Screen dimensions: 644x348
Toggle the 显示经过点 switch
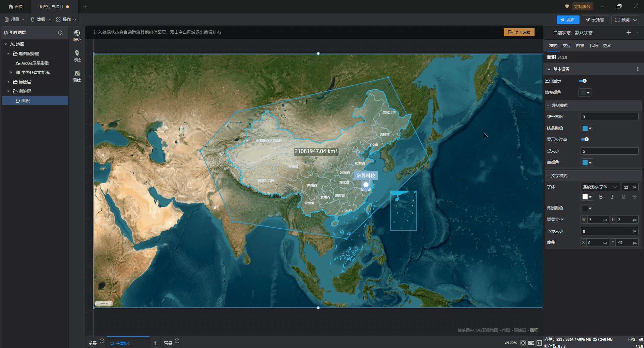(585, 139)
